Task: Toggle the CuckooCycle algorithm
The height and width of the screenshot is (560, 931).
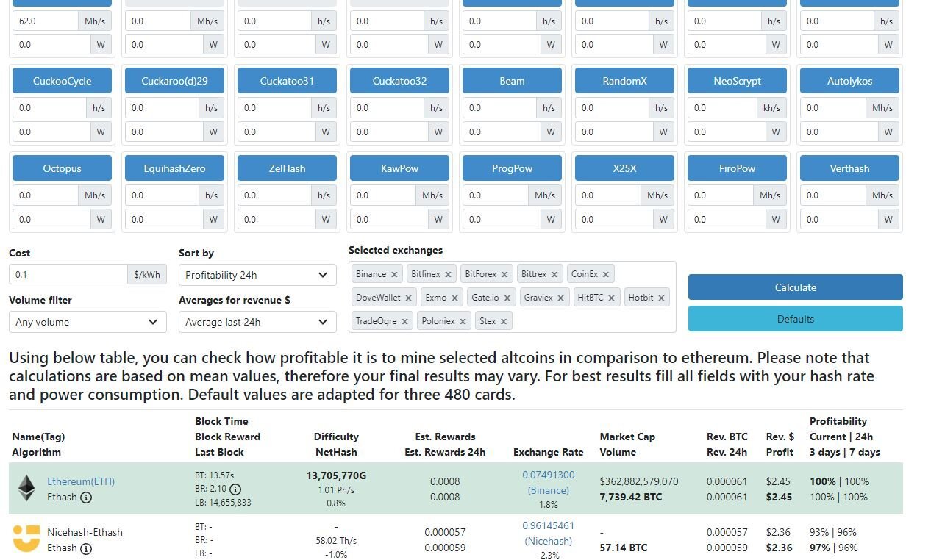Action: tap(63, 81)
